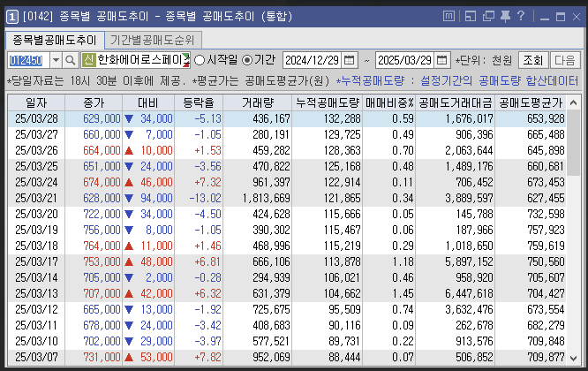Click the end date field 2025/03/29

pos(404,60)
